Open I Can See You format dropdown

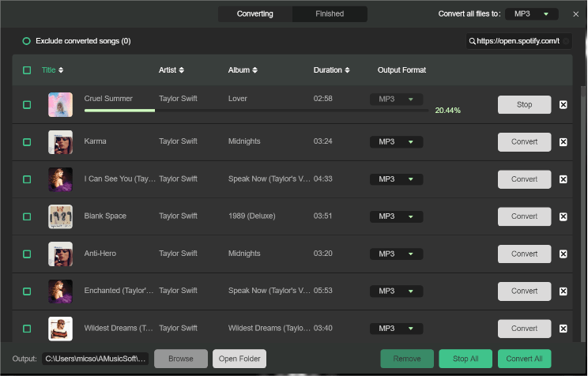(397, 179)
